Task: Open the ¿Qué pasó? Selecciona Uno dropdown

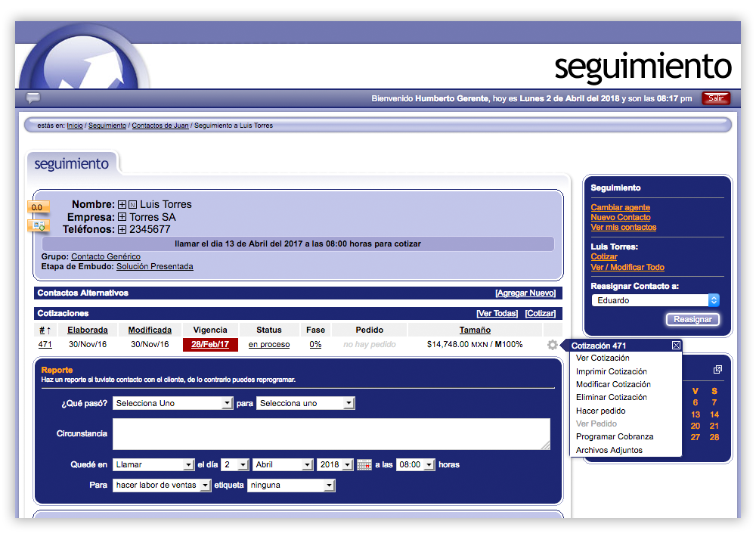Action: coord(172,404)
